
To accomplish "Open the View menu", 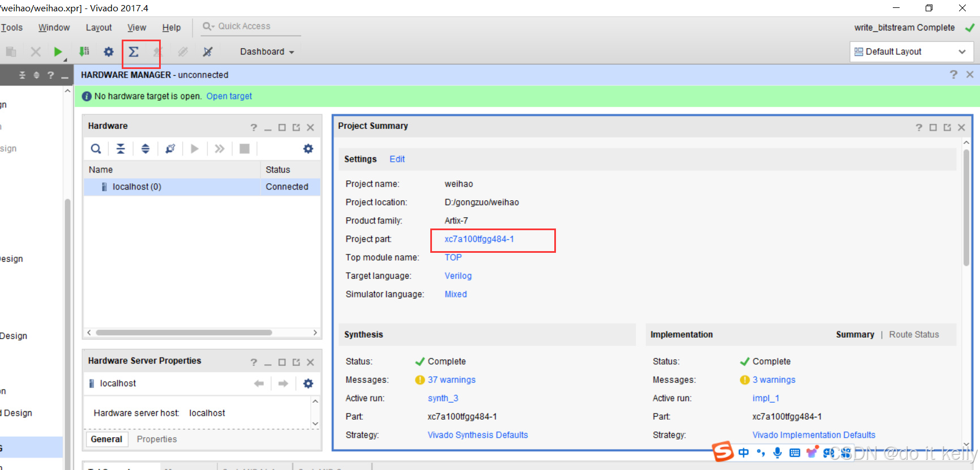I will [136, 27].
